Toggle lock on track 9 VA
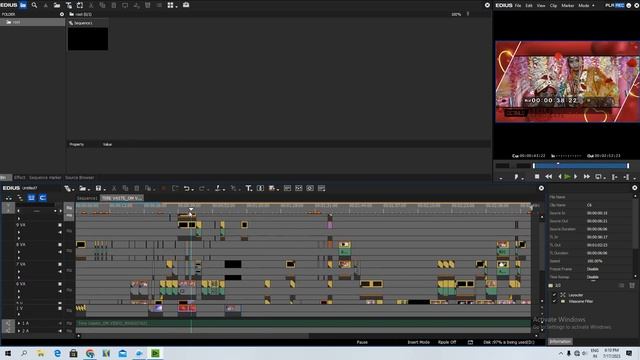The image size is (640, 360). pos(60,225)
